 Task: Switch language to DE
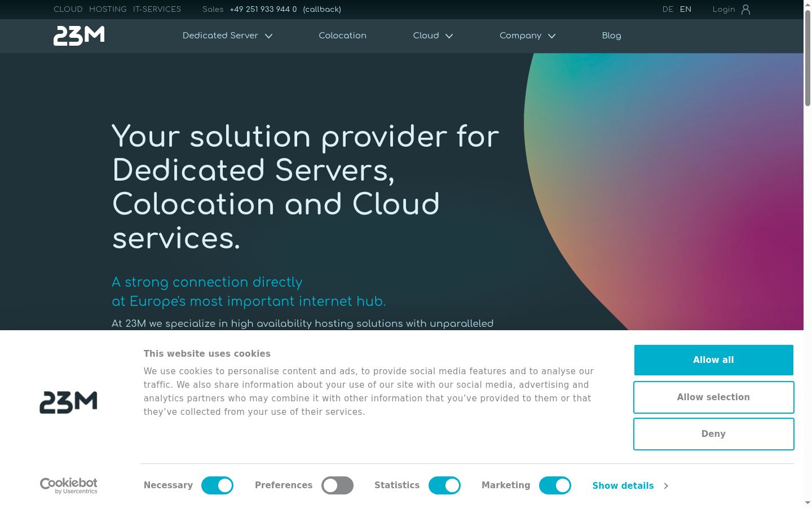tap(668, 10)
